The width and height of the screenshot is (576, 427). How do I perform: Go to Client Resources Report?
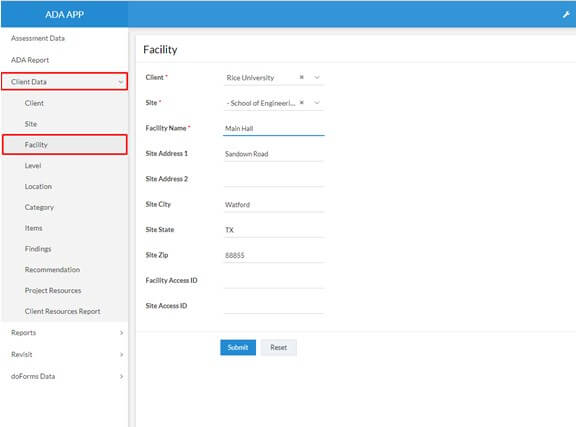[62, 311]
